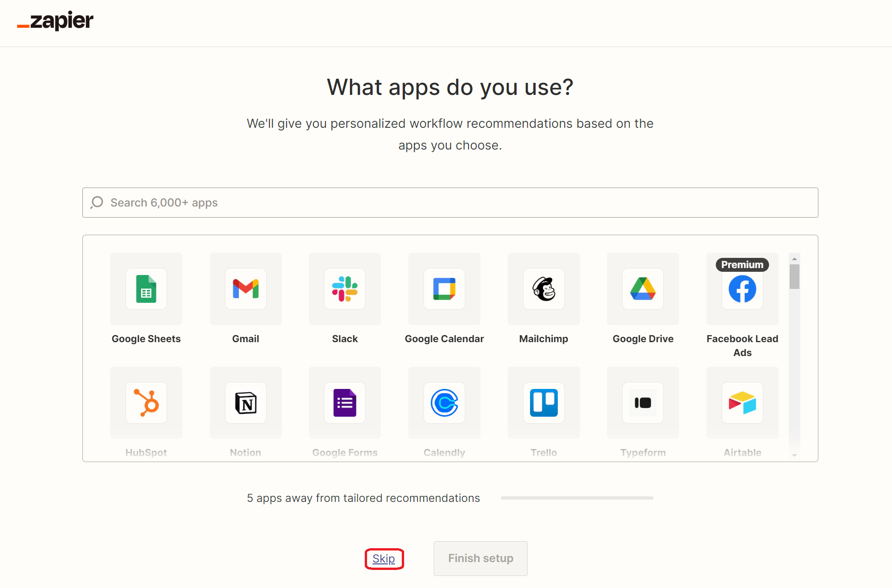Viewport: 892px width, 588px height.
Task: Click the app list scrollbar thumb
Action: pos(795,276)
